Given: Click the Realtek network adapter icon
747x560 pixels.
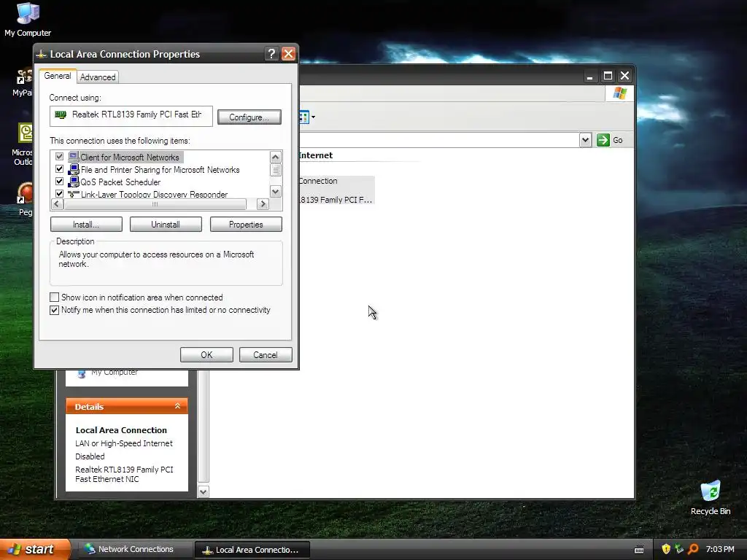Looking at the screenshot, I should 61,114.
